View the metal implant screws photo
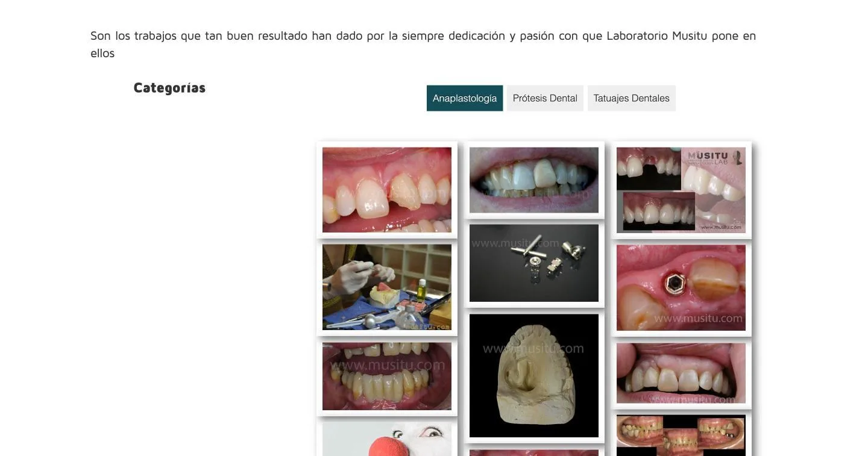Screen dimensions: 868x456 pos(534,263)
